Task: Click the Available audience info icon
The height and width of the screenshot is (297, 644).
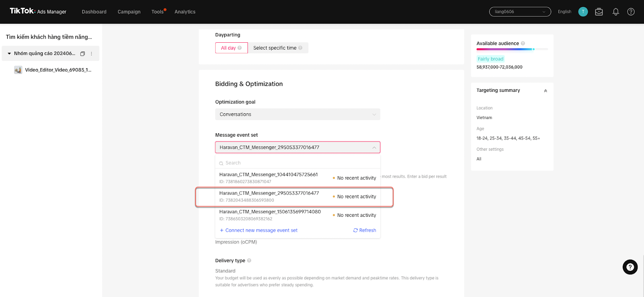Action: [523, 44]
